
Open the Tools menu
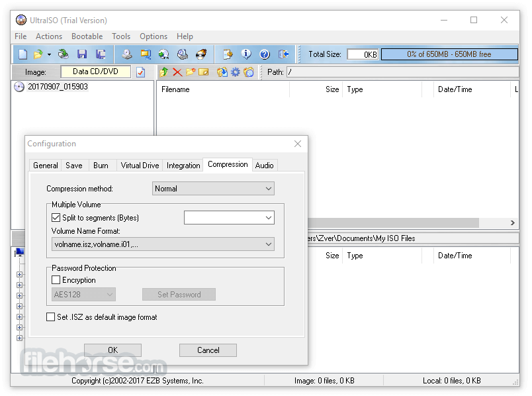click(x=121, y=36)
